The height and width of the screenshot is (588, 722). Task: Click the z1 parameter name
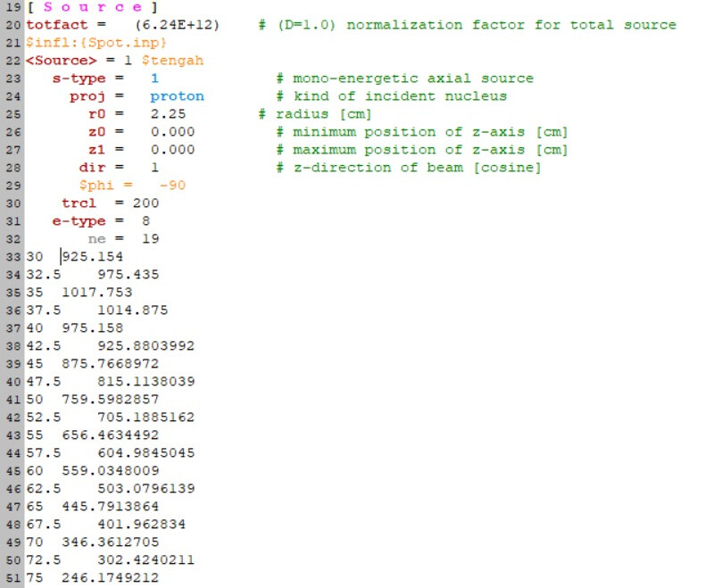click(96, 150)
